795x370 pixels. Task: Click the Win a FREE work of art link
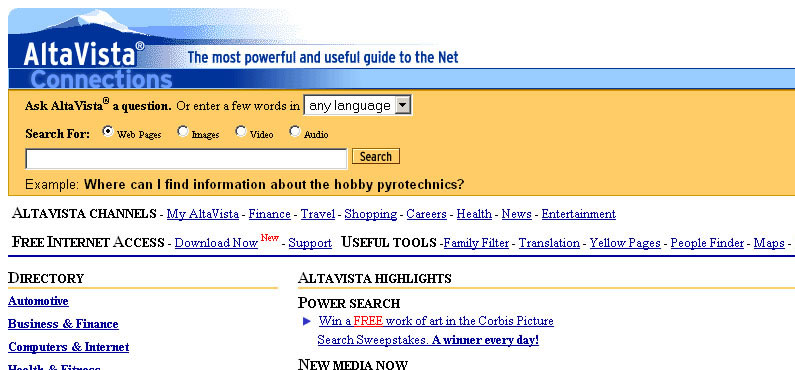tap(436, 321)
